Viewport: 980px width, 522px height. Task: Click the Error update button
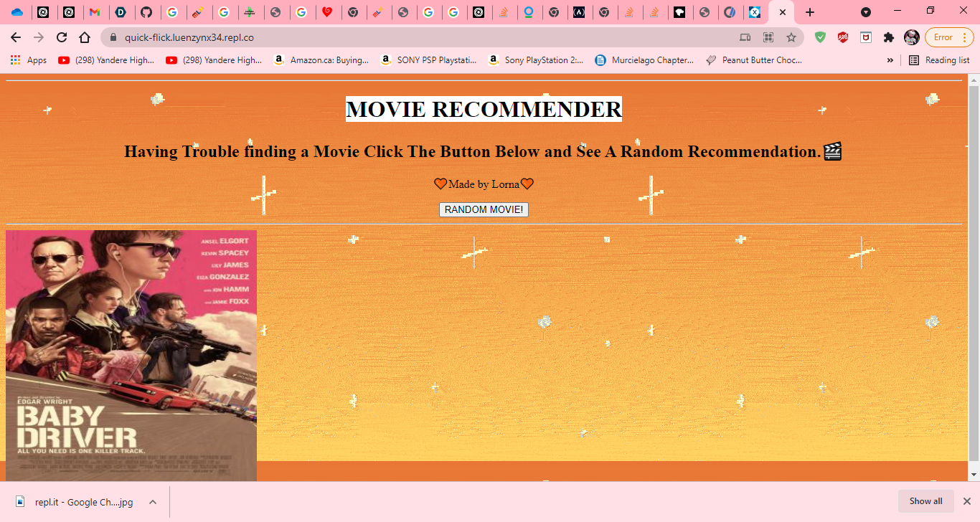pos(949,37)
